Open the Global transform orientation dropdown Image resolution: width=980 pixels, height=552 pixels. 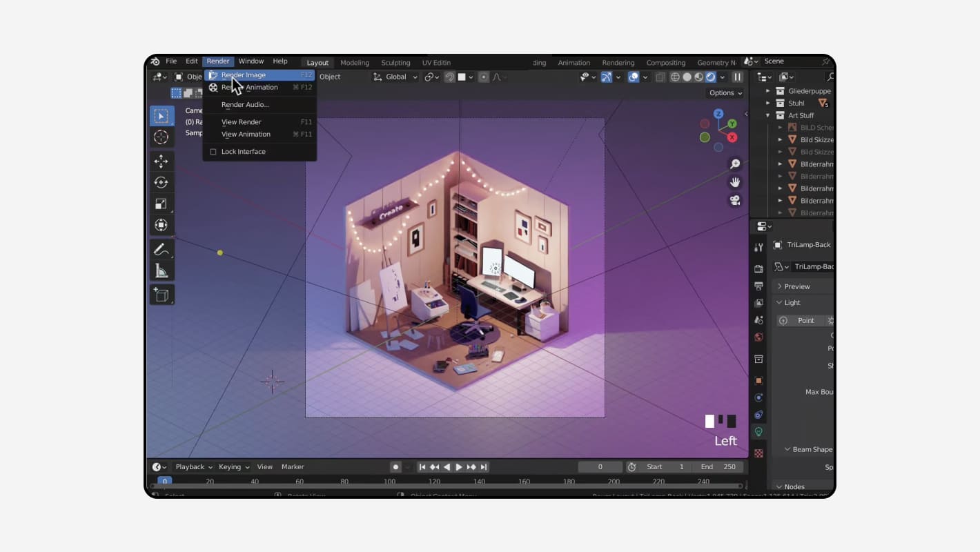pos(396,77)
